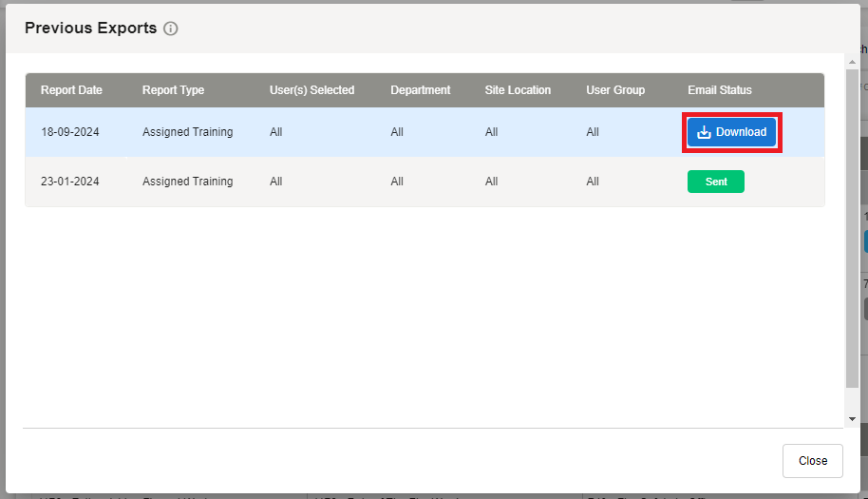This screenshot has height=499, width=868.
Task: Click the Site Location column header
Action: tap(518, 90)
